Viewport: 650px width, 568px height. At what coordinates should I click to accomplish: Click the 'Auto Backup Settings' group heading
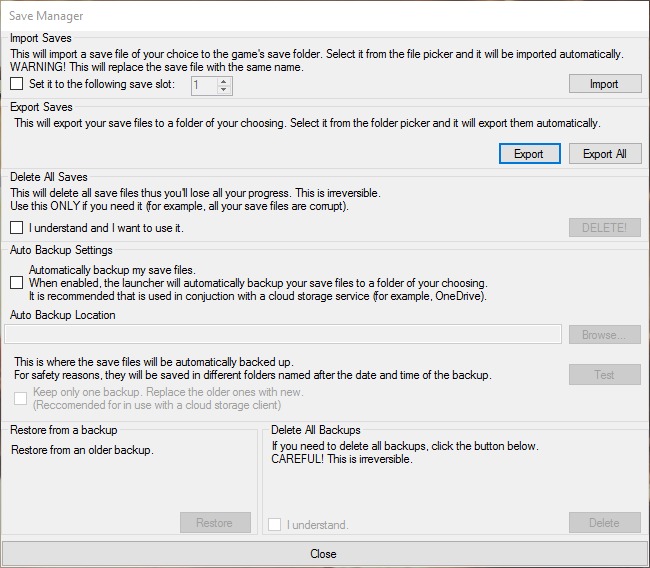pos(61,250)
